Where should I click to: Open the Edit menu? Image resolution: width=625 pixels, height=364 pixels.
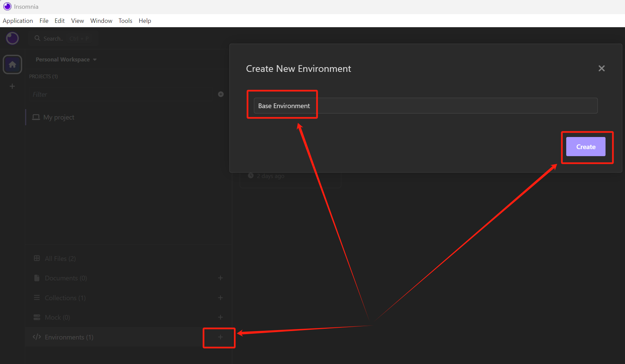pyautogui.click(x=59, y=21)
